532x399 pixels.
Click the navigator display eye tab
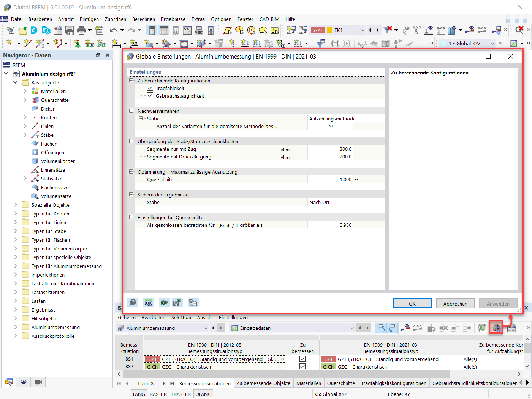pyautogui.click(x=24, y=382)
